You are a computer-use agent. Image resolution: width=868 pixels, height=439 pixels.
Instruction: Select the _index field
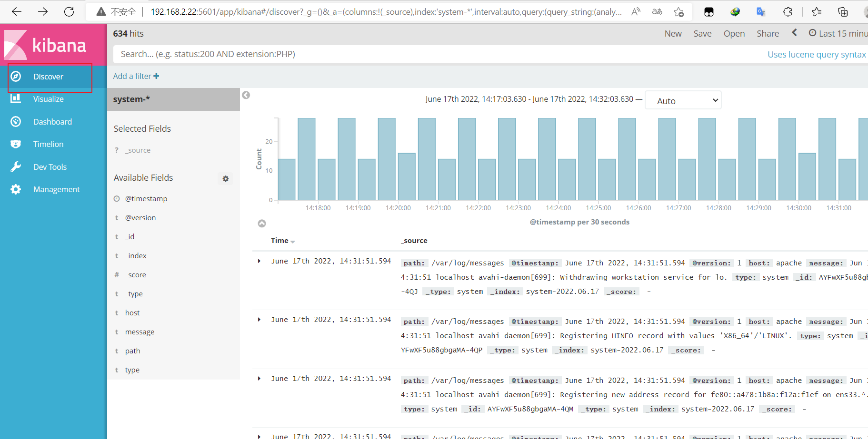pos(136,256)
